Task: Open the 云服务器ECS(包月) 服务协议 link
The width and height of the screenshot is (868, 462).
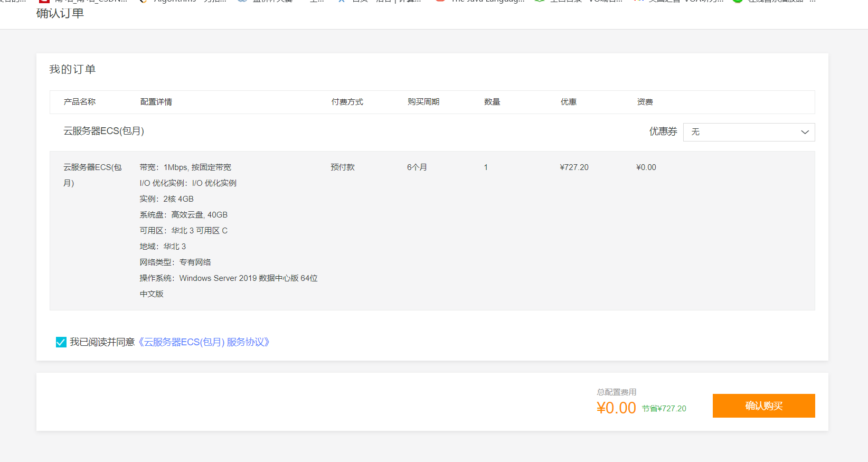Action: 204,342
